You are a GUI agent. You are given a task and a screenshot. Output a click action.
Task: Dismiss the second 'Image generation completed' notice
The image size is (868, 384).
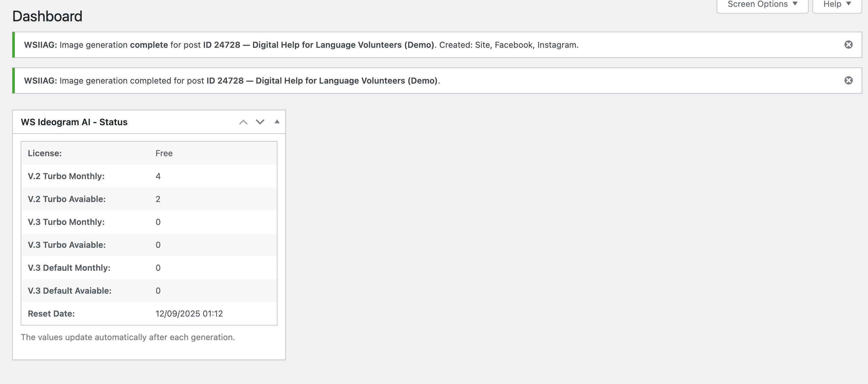pyautogui.click(x=848, y=80)
